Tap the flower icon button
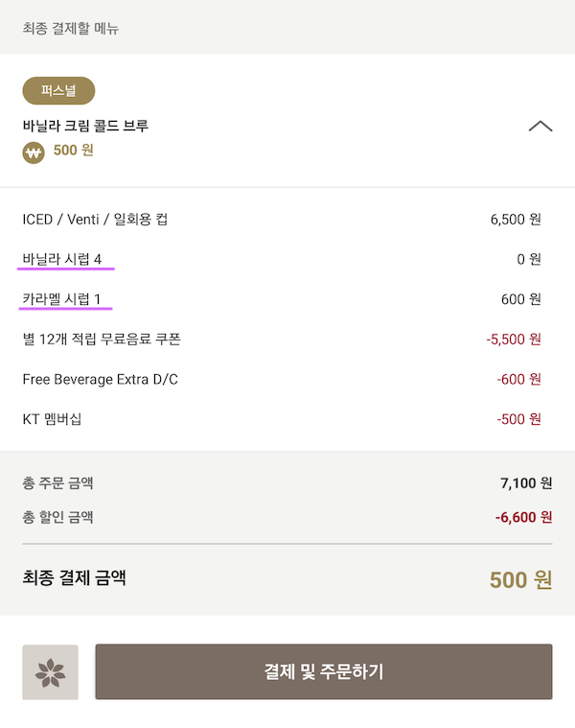Viewport: 575px width, 728px height. pos(50,671)
